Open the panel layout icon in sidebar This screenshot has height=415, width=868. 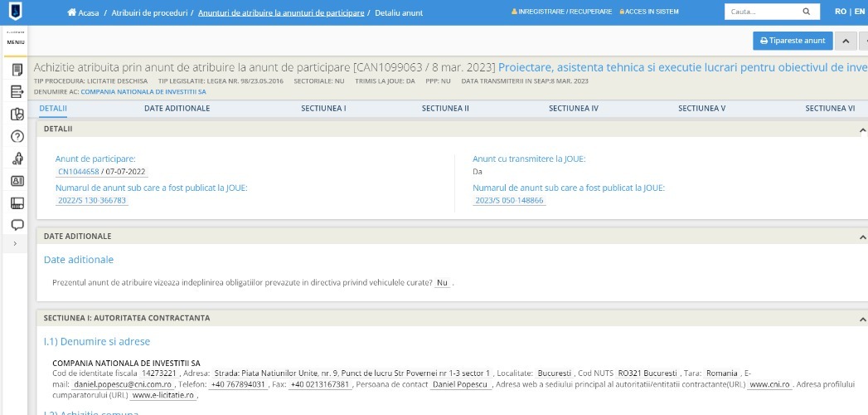tap(17, 203)
